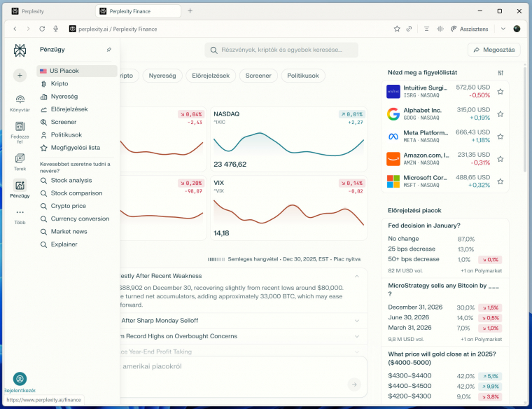Toggle watchlist star for Alphabet Inc.
This screenshot has width=532, height=409.
click(500, 114)
